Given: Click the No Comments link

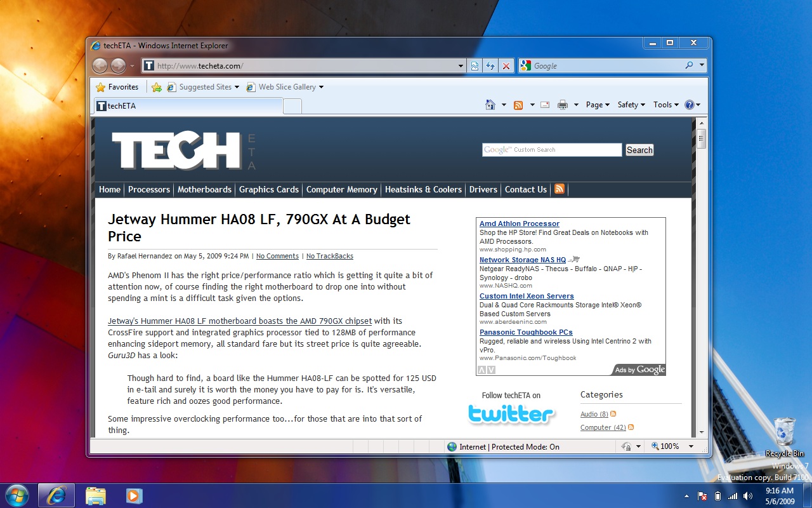Looking at the screenshot, I should tap(277, 257).
